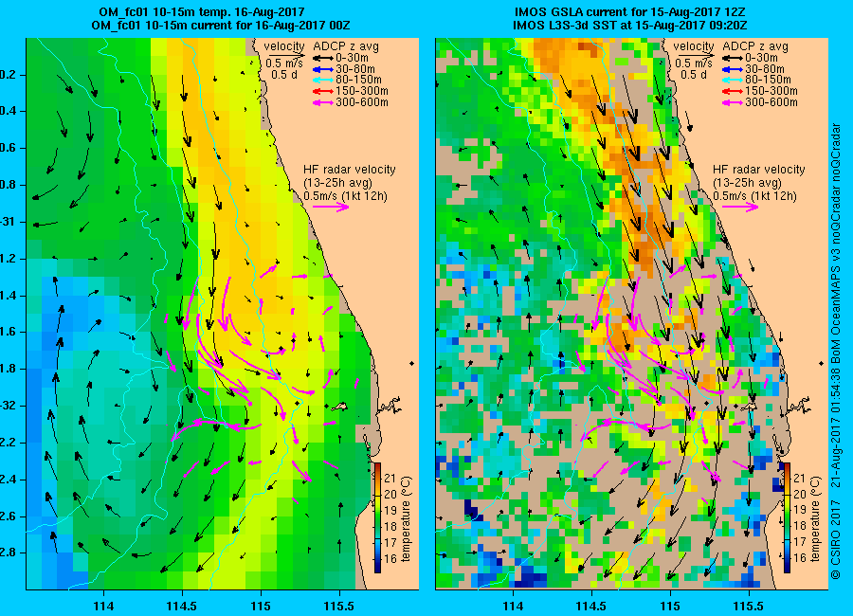Click the black velocity scale arrow on left map
This screenshot has height=616, width=853.
[x=284, y=55]
